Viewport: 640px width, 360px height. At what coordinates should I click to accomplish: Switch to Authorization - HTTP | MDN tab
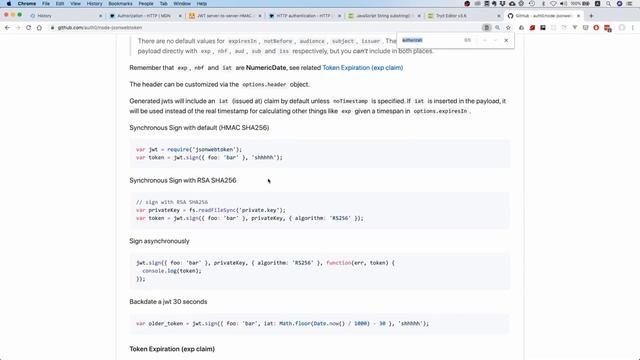tap(145, 16)
